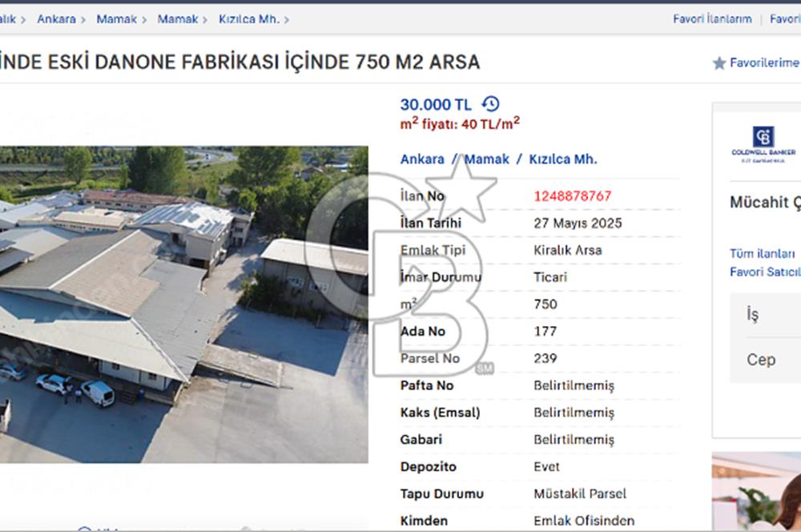Add listing via Favorilerime link

tap(765, 62)
